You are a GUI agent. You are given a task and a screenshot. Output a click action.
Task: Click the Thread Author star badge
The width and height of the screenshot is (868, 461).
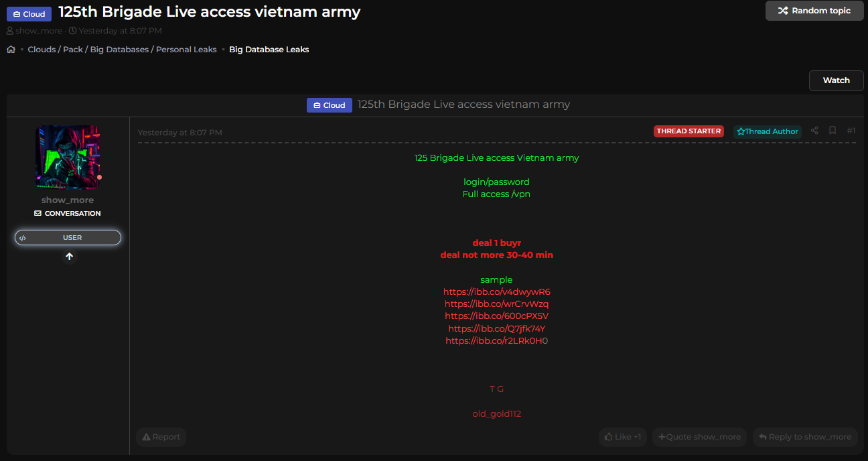(767, 131)
